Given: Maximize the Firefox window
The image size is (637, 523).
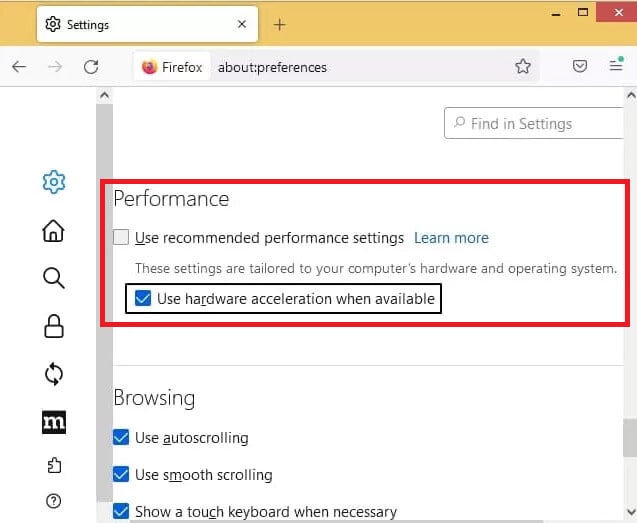Looking at the screenshot, I should [583, 12].
